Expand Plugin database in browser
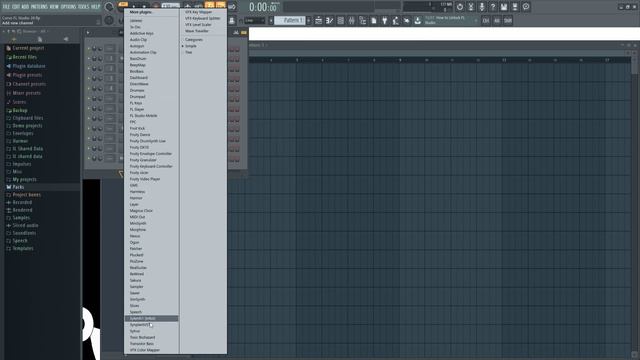 pyautogui.click(x=29, y=66)
